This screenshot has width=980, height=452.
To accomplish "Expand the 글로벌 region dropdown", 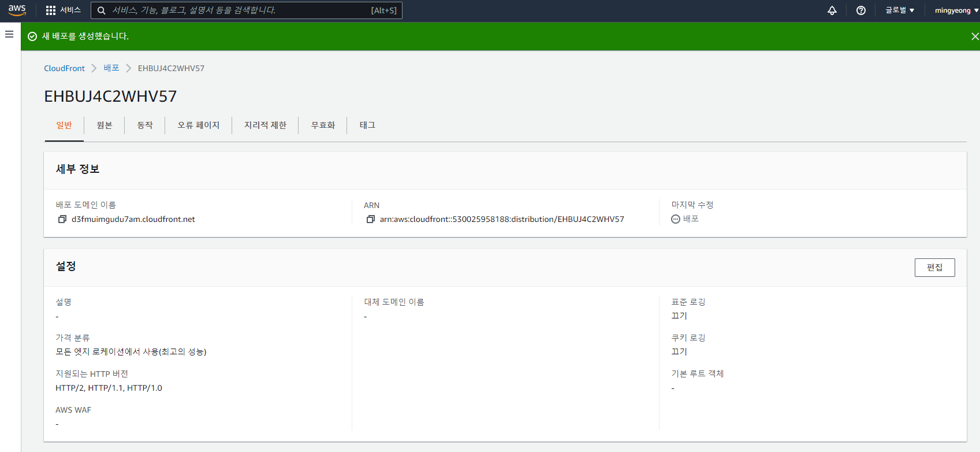I will pyautogui.click(x=900, y=10).
